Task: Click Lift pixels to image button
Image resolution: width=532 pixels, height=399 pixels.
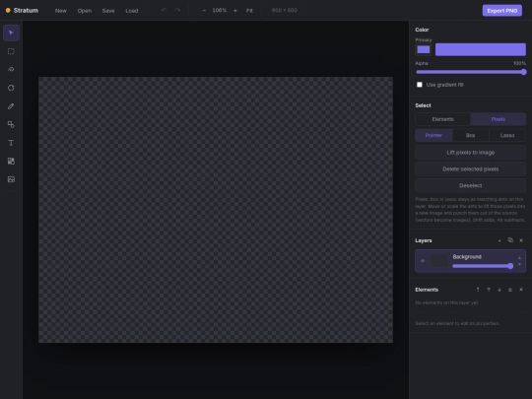Action: coord(471,153)
